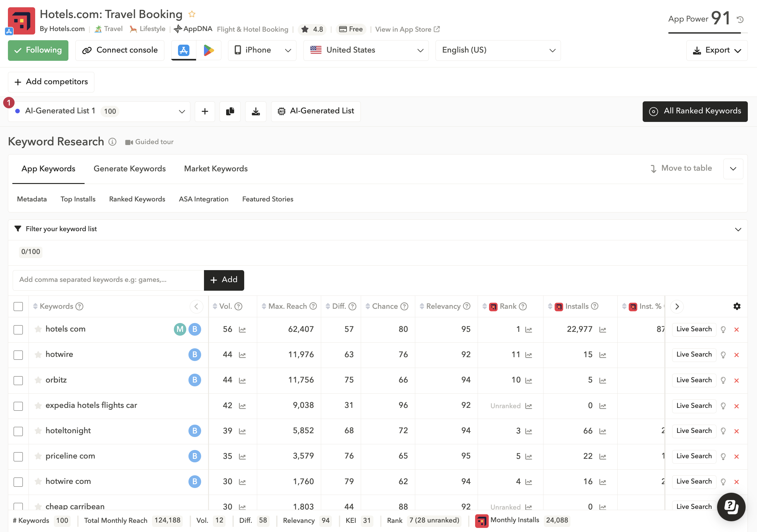Start the Guided tour
757x532 pixels.
[149, 142]
